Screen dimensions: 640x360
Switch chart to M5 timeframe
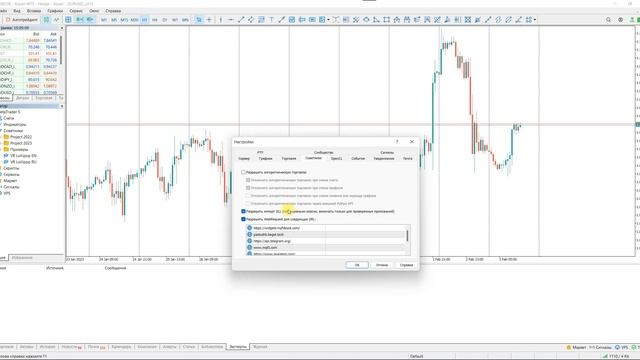click(x=114, y=20)
